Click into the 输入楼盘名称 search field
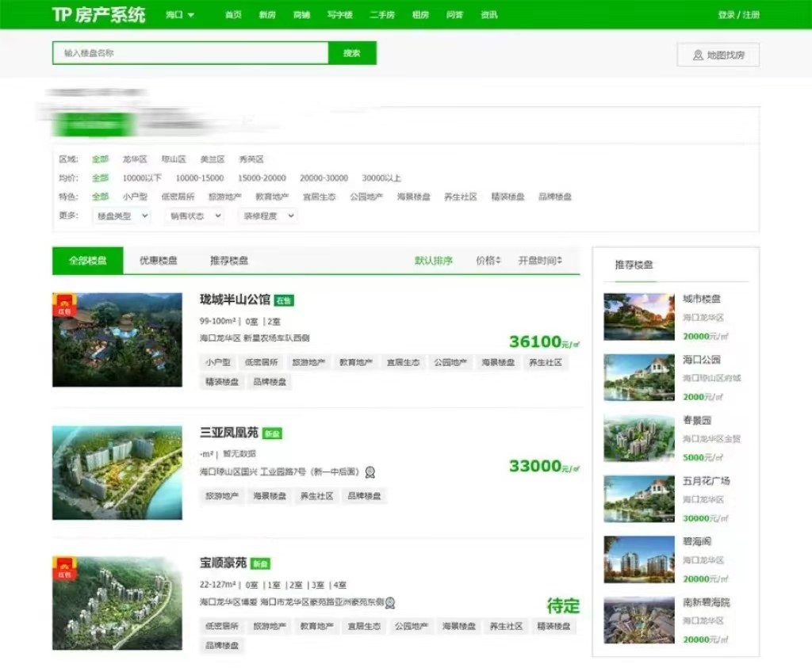 (x=190, y=53)
